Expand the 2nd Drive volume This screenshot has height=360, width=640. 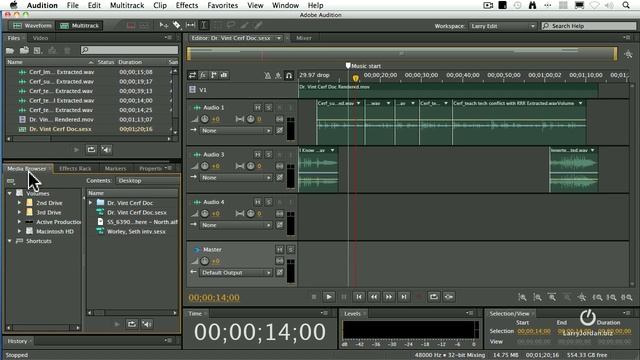coord(19,203)
